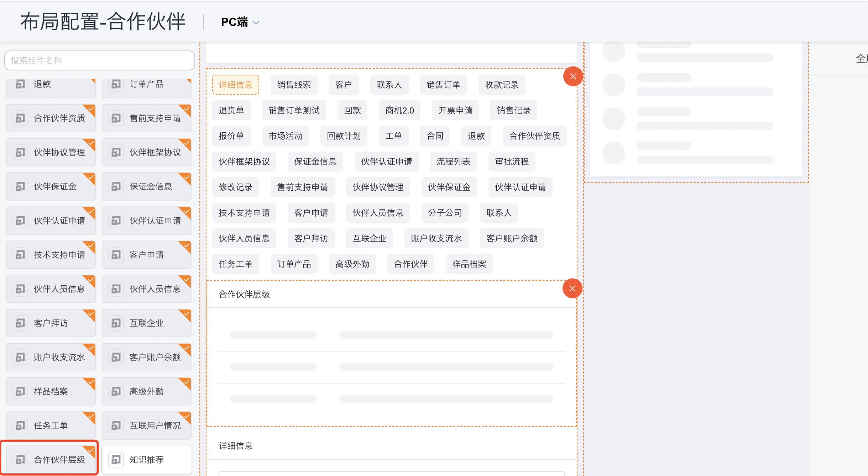
Task: Toggle the checkmark on 伙伴协议管理 card
Action: [90, 143]
